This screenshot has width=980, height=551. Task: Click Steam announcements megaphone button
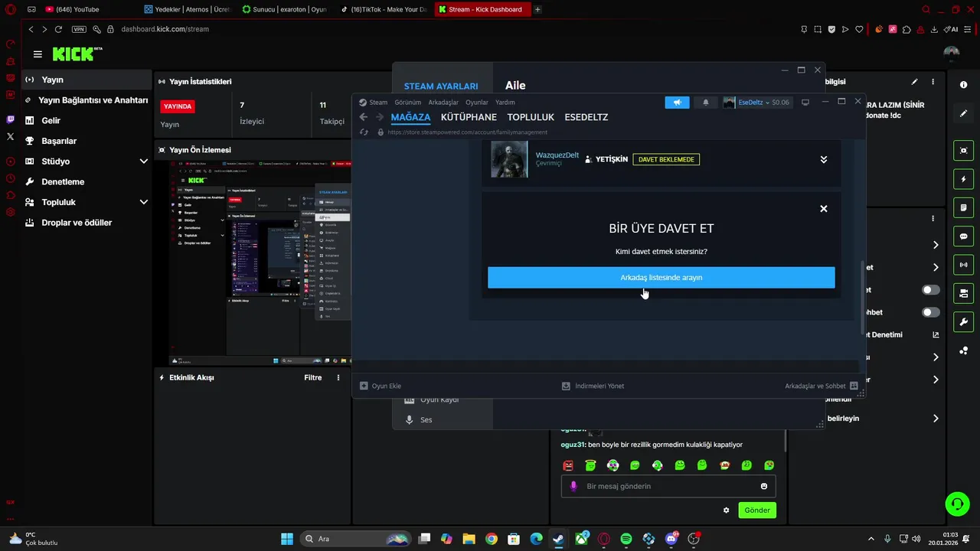tap(677, 102)
